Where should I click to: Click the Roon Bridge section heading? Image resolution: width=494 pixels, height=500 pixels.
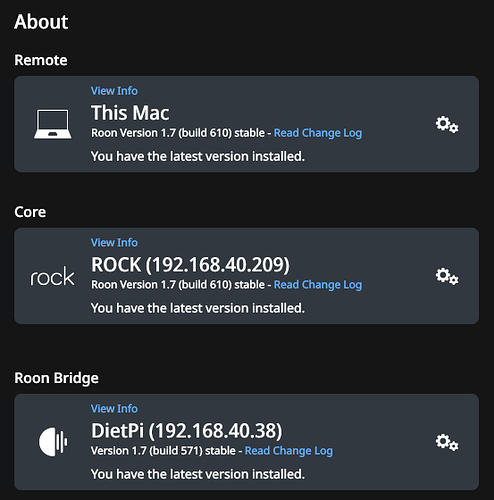coord(56,378)
